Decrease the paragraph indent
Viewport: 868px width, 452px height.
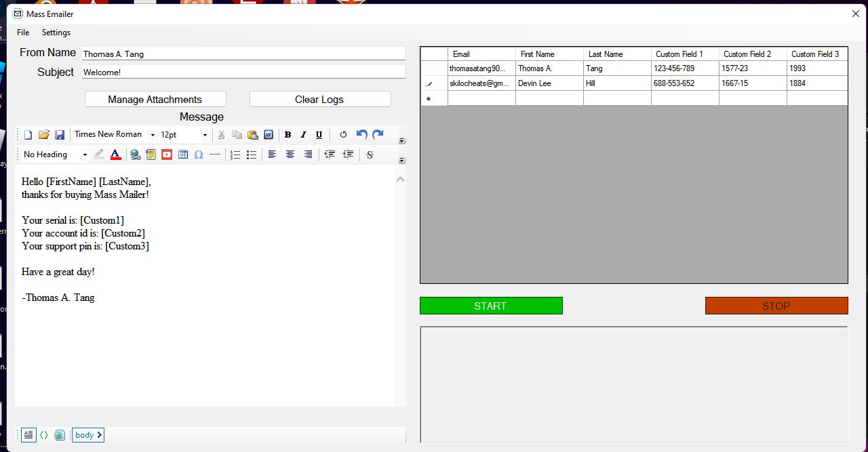(330, 155)
